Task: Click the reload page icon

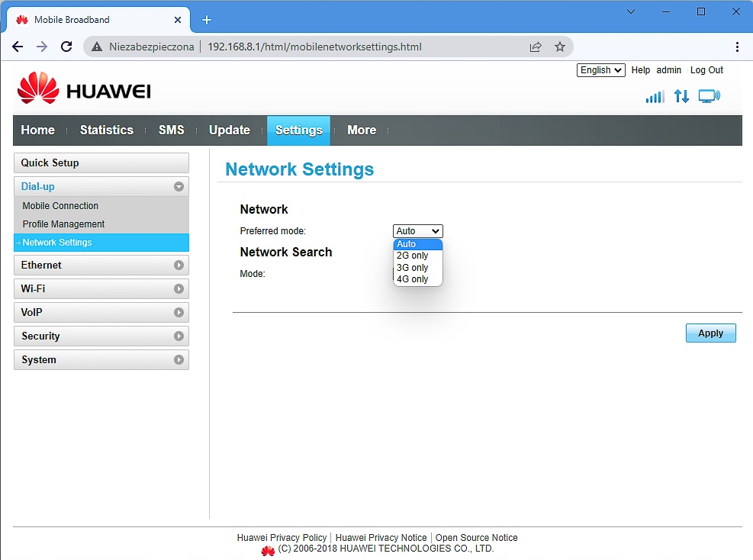Action: 66,47
